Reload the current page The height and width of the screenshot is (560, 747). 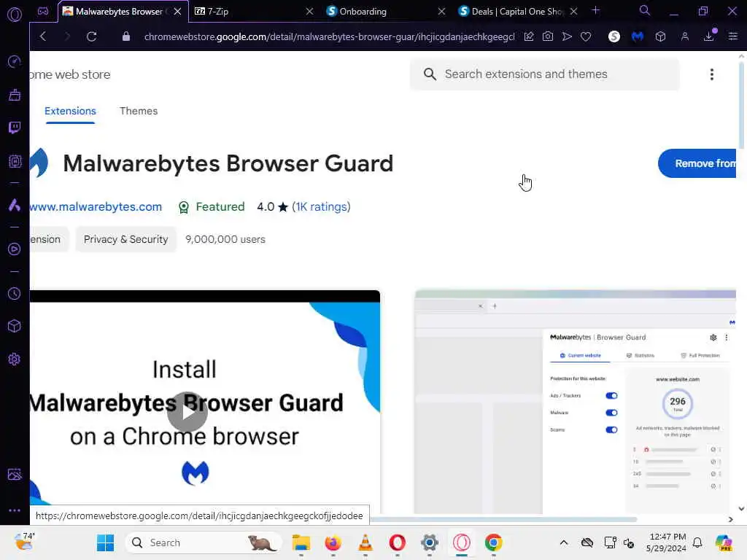tap(91, 36)
